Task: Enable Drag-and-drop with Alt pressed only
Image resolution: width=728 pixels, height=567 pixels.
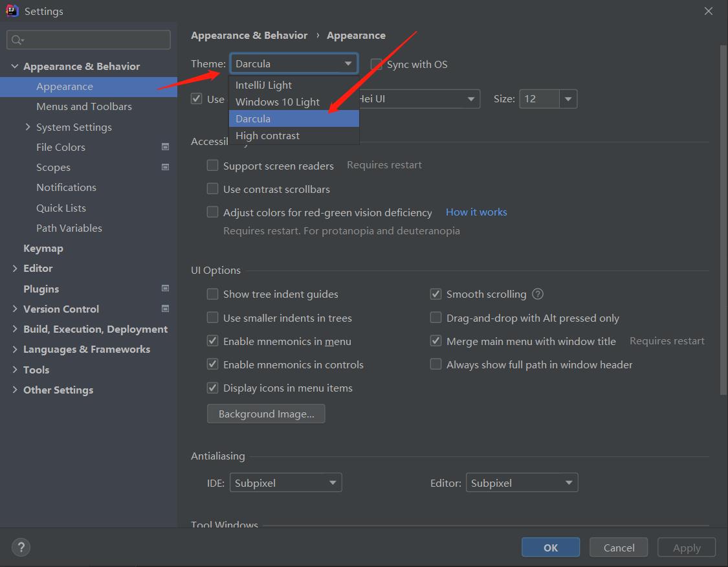Action: click(436, 318)
